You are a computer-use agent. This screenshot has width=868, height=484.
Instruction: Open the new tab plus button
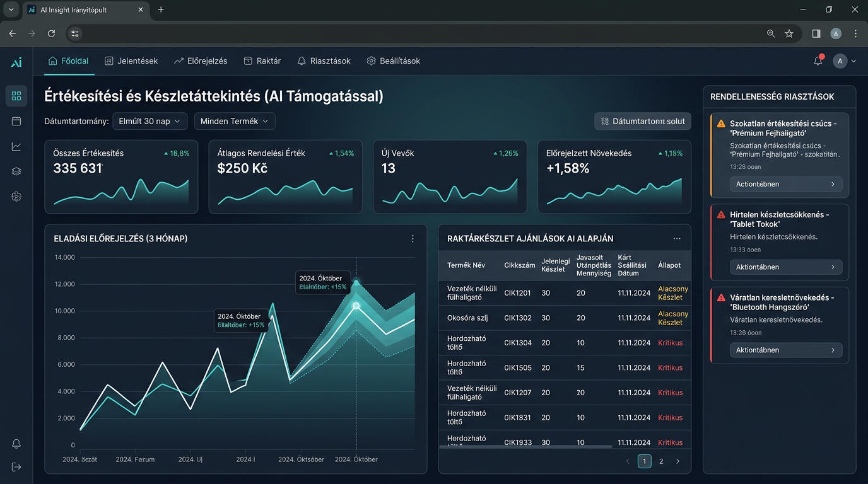(161, 10)
